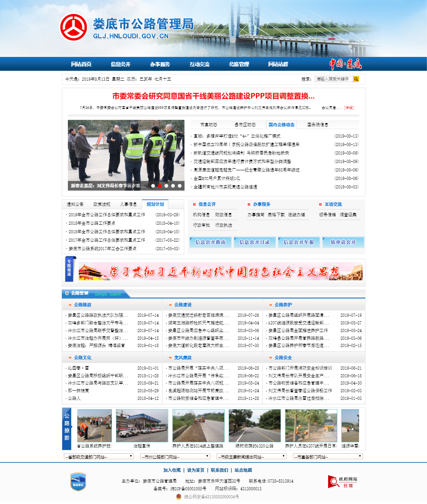Select the third carousel dot indicator
The width and height of the screenshot is (427, 504).
coord(166,186)
